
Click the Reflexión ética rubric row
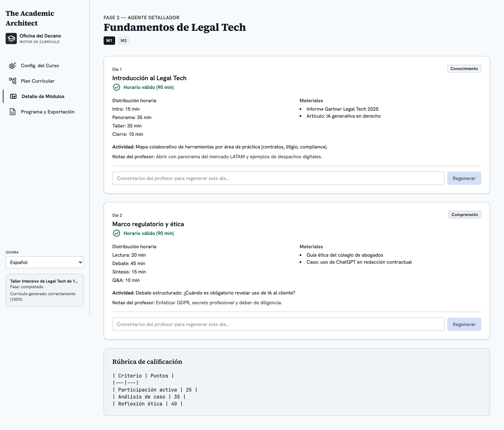(148, 404)
